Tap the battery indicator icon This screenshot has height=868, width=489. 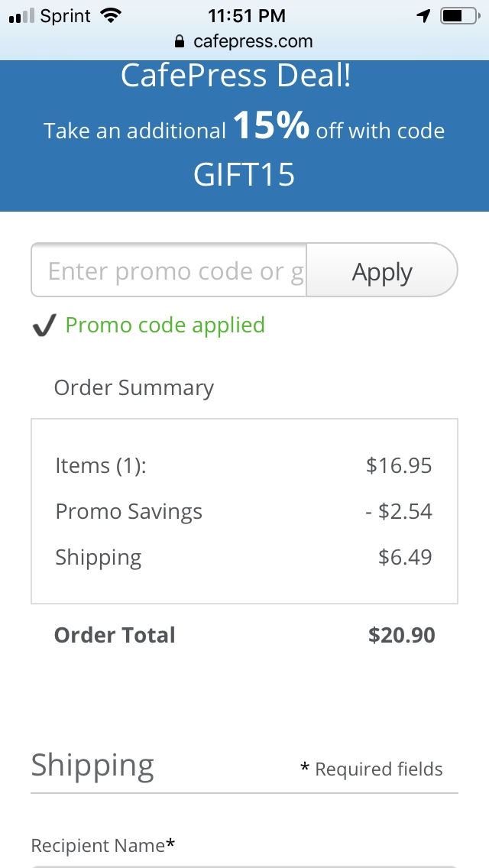(x=458, y=16)
